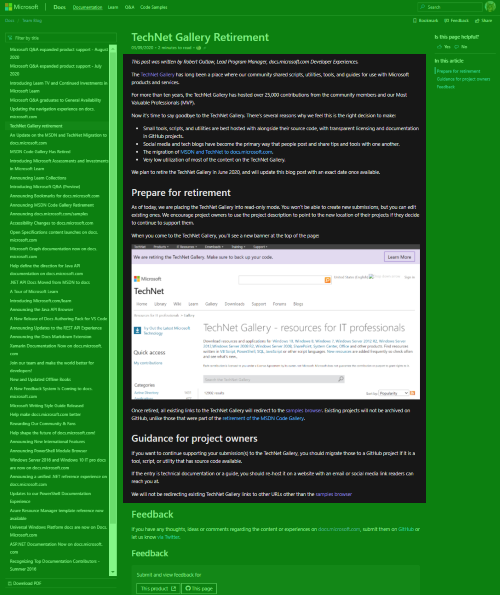The image size is (500, 595).
Task: Open Announcing Learn Collections article
Action: (x=38, y=178)
